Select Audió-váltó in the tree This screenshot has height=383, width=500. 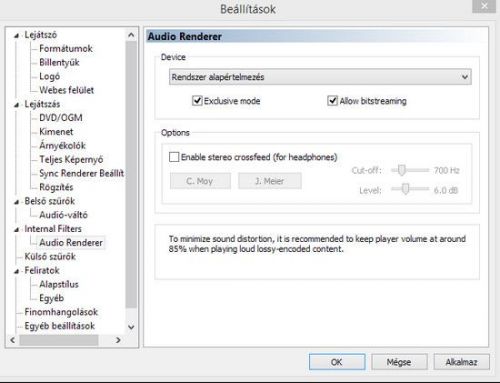63,215
